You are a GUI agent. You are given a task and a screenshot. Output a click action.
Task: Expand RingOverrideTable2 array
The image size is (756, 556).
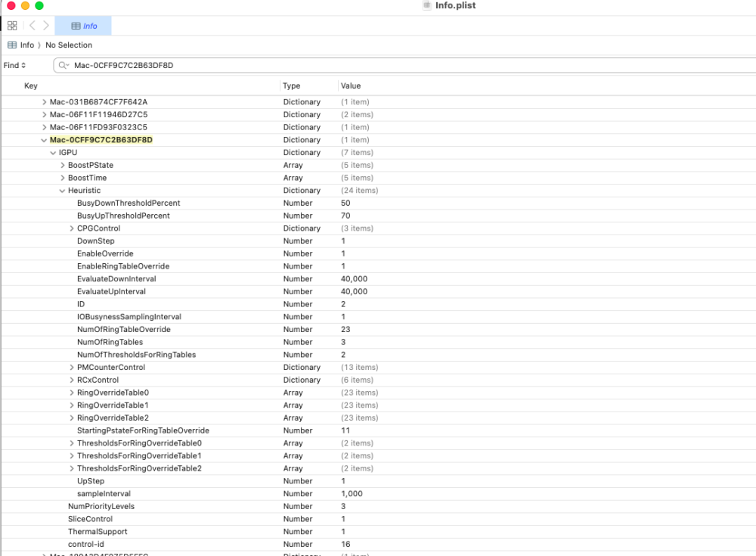click(x=71, y=418)
